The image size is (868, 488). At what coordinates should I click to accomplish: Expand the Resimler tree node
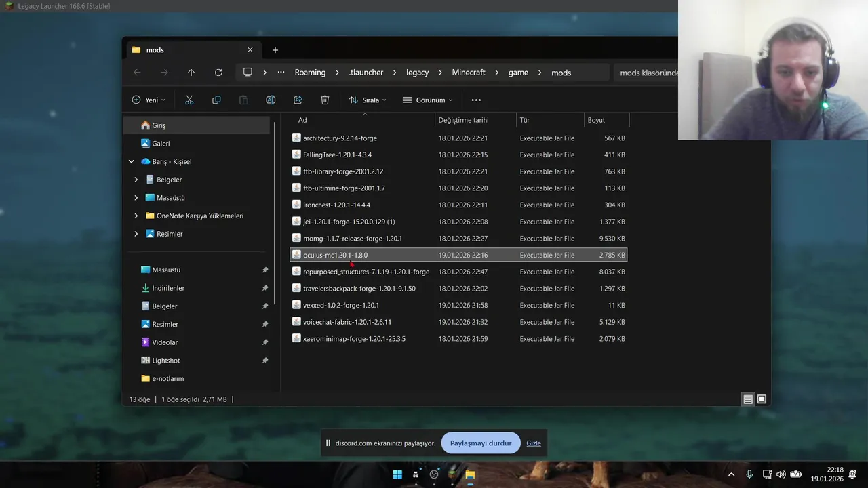[136, 234]
